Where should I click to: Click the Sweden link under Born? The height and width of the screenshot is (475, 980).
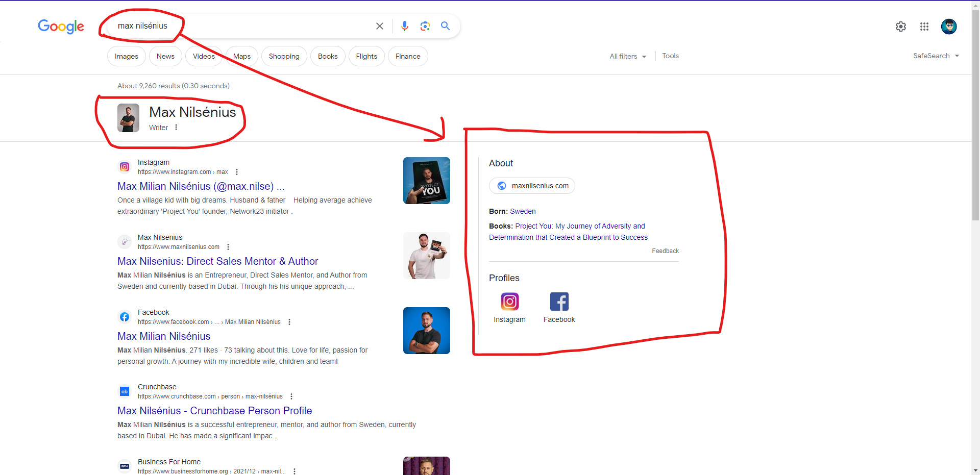point(523,211)
